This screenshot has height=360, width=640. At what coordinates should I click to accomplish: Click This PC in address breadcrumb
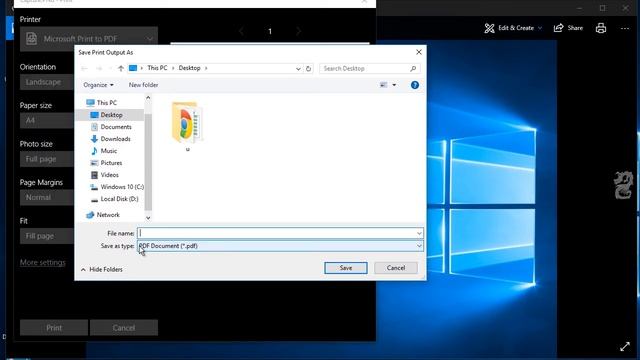tap(157, 68)
